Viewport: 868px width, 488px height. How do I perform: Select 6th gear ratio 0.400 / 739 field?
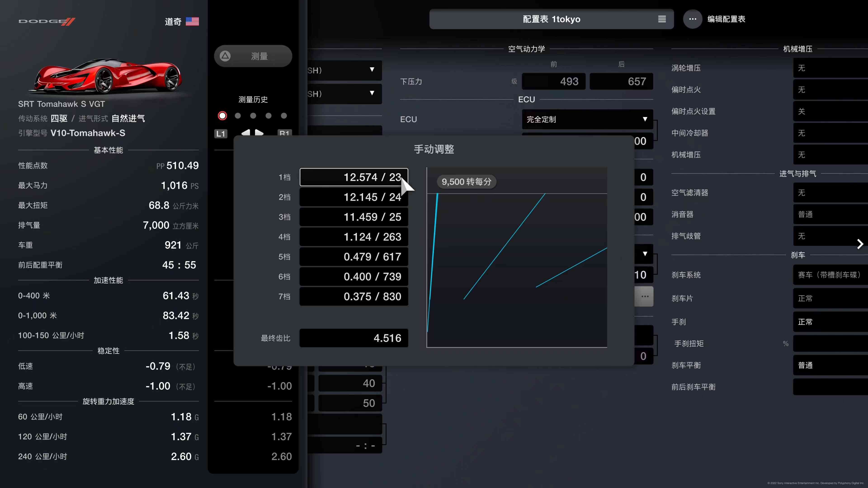click(354, 277)
